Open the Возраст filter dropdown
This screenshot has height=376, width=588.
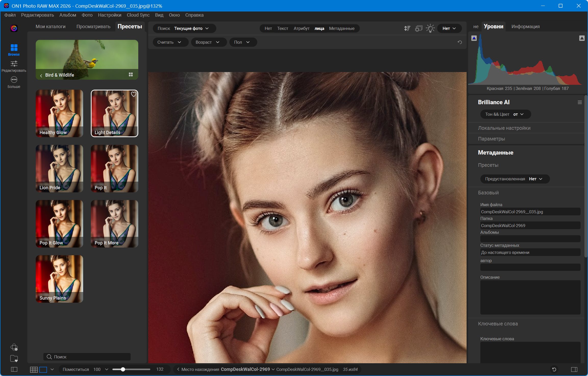click(x=207, y=42)
